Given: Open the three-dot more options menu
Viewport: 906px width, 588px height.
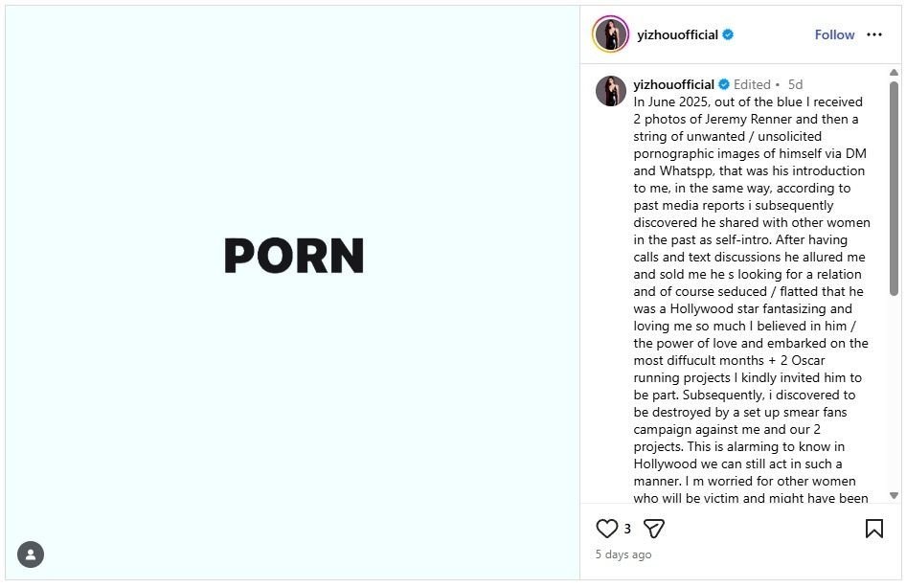Looking at the screenshot, I should coord(874,34).
